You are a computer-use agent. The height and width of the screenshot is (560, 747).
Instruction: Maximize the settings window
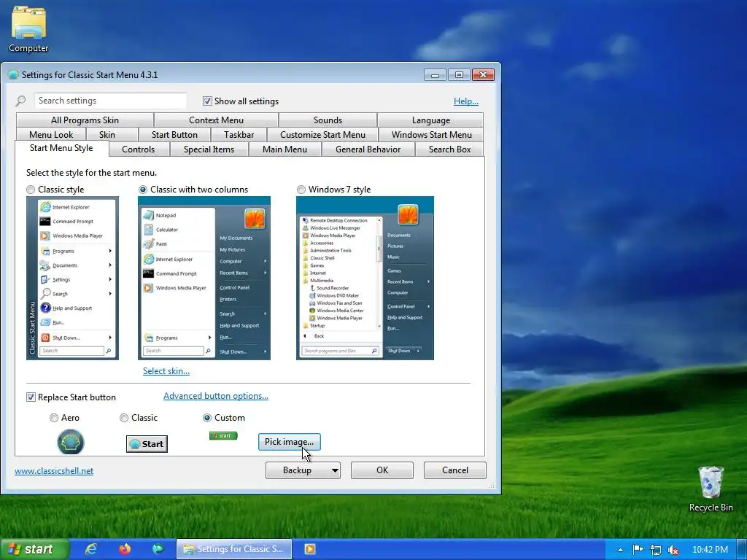pyautogui.click(x=459, y=75)
